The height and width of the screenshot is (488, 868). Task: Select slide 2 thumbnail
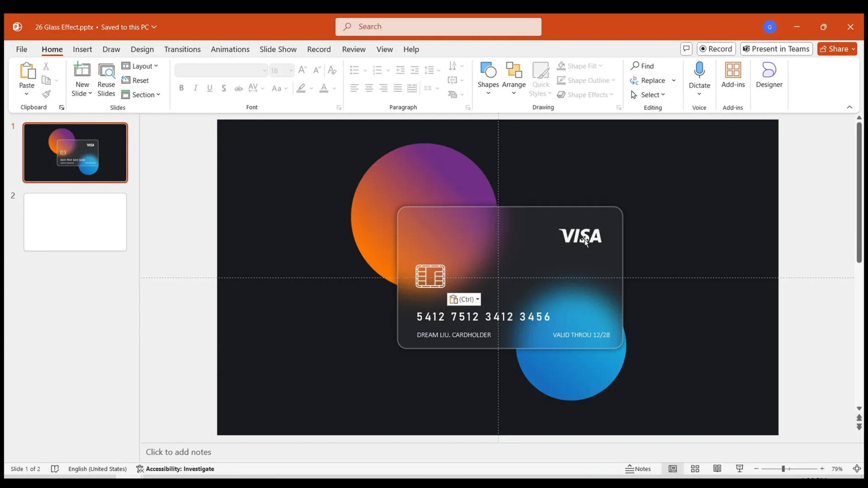pos(75,222)
